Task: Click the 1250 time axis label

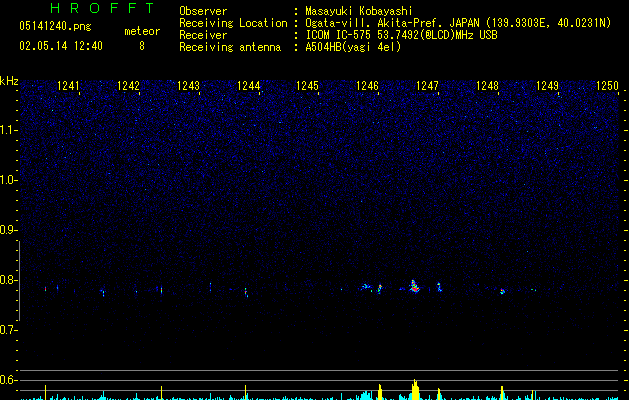Action: pos(607,86)
